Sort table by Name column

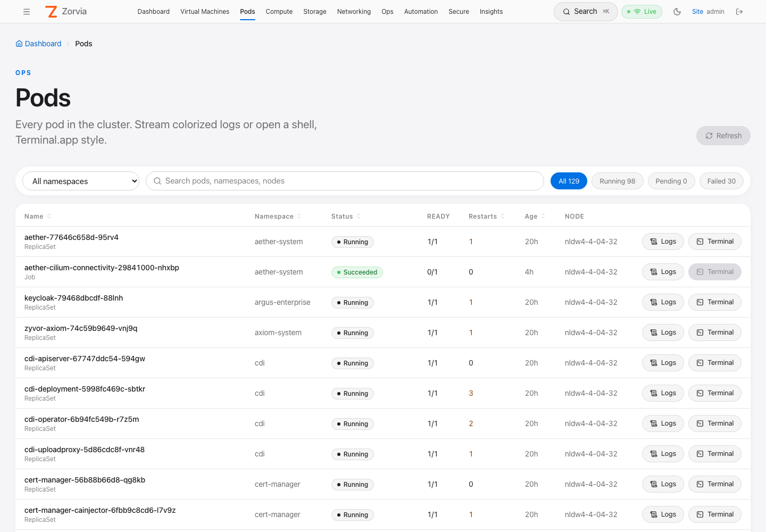click(x=38, y=217)
